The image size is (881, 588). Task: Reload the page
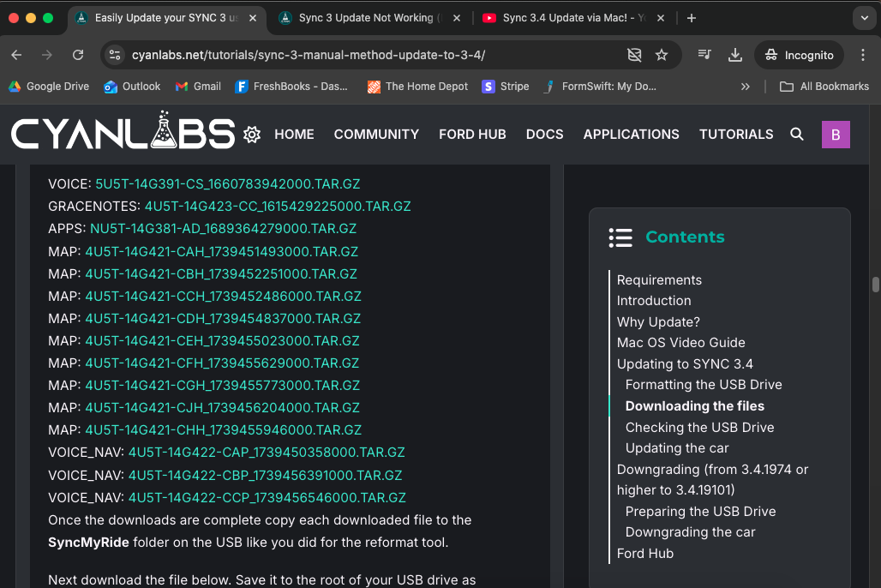(78, 55)
